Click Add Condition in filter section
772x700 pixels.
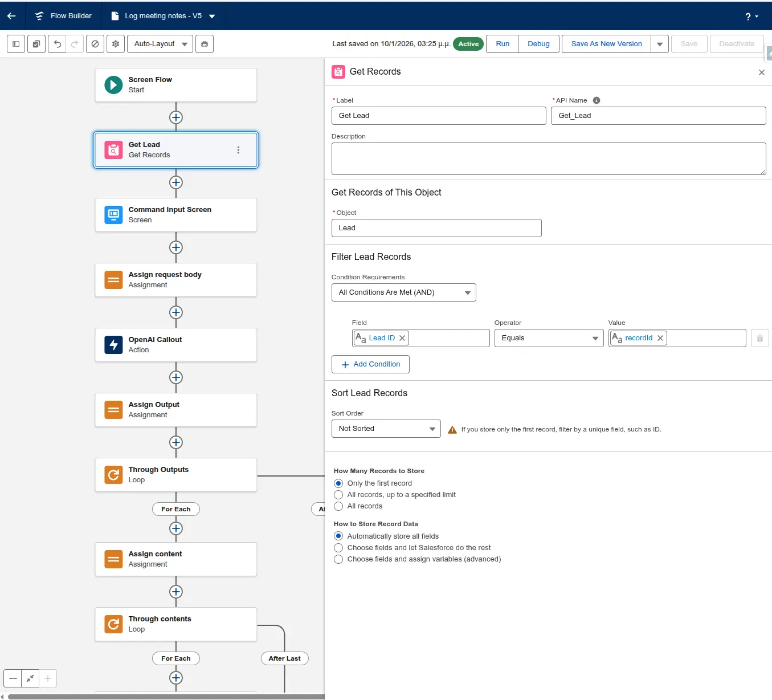tap(370, 364)
